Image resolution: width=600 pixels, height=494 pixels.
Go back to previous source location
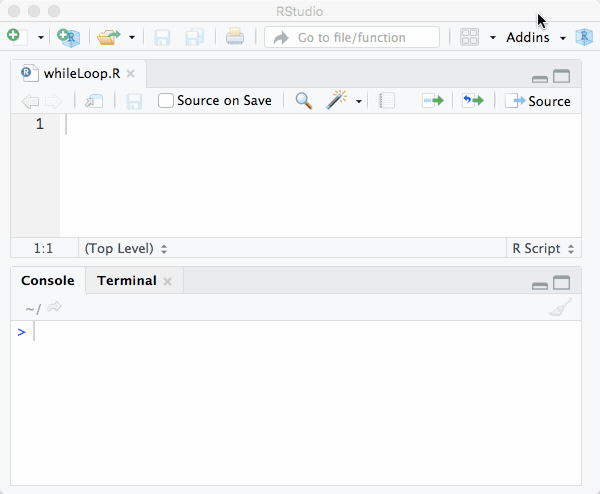pos(31,101)
